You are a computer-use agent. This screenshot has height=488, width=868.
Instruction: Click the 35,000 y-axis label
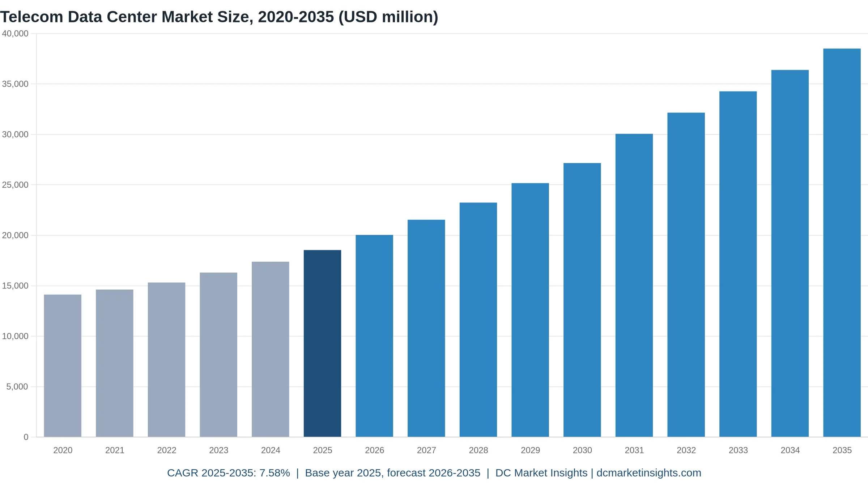point(15,84)
